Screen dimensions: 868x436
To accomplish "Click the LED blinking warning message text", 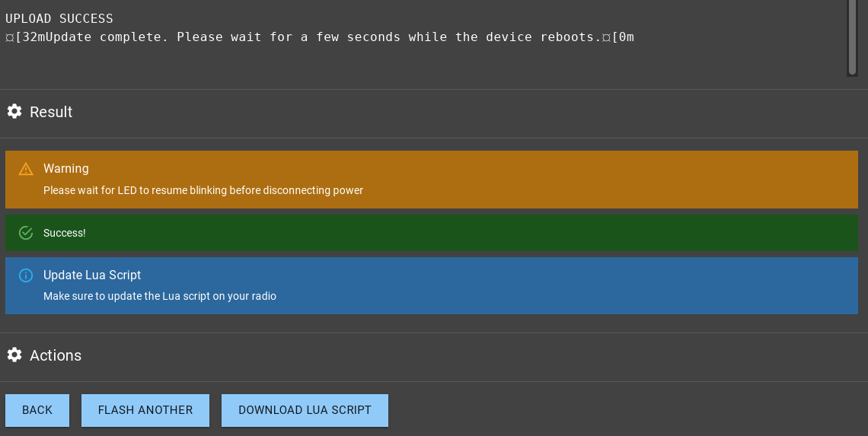I will click(x=203, y=190).
